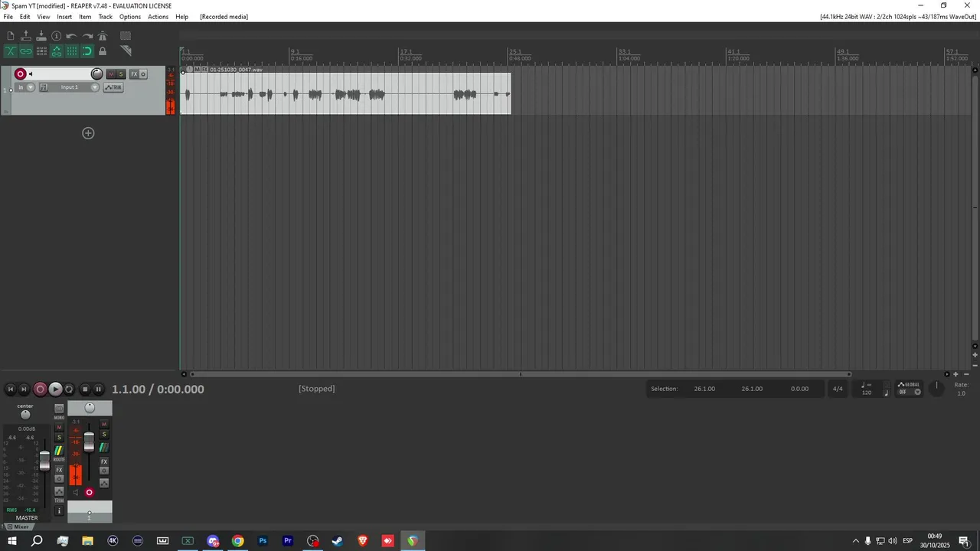Click track 1 record monitoring speaker icon
The height and width of the screenshot is (551, 980).
31,74
